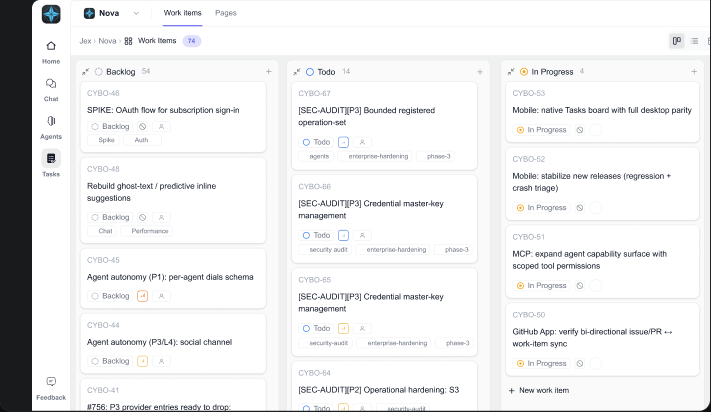Image resolution: width=711 pixels, height=412 pixels.
Task: Collapse the In Progress column
Action: pos(511,72)
